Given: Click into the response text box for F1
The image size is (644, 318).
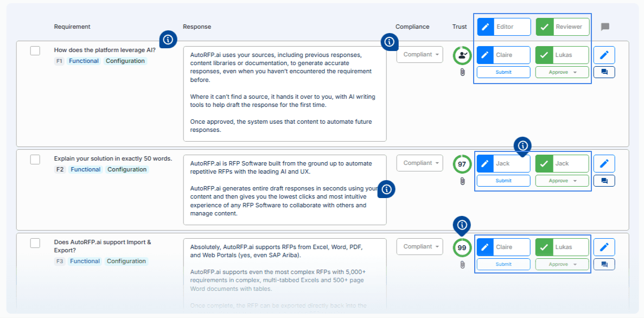Looking at the screenshot, I should click(285, 94).
